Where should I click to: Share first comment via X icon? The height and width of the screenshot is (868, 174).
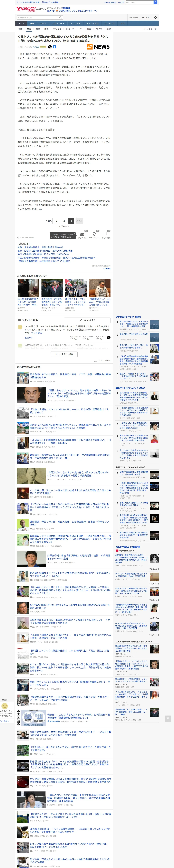[x=108, y=338]
